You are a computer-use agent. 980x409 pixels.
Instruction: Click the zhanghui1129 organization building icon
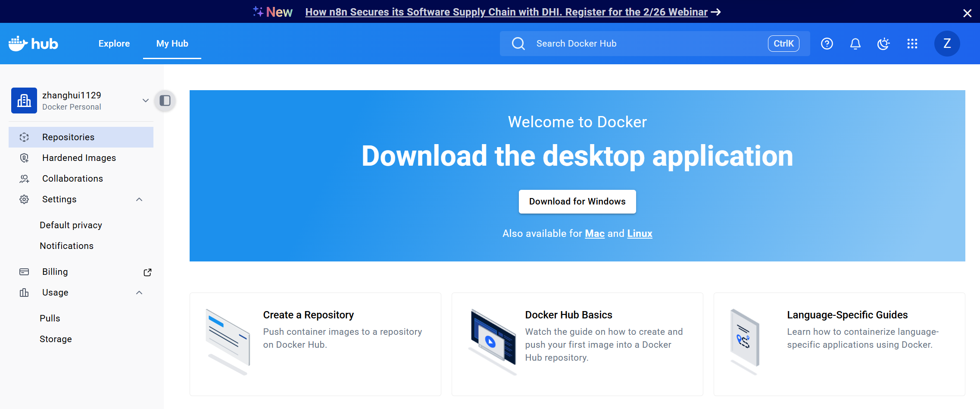point(24,101)
